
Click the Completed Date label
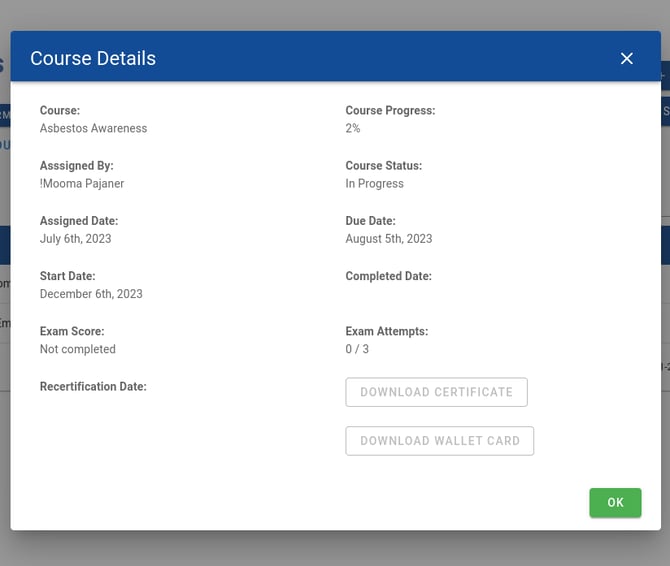click(x=388, y=276)
